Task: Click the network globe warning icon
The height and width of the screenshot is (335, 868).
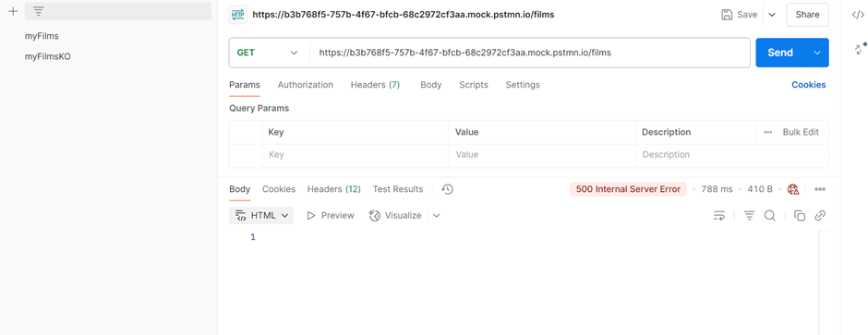Action: (x=792, y=189)
